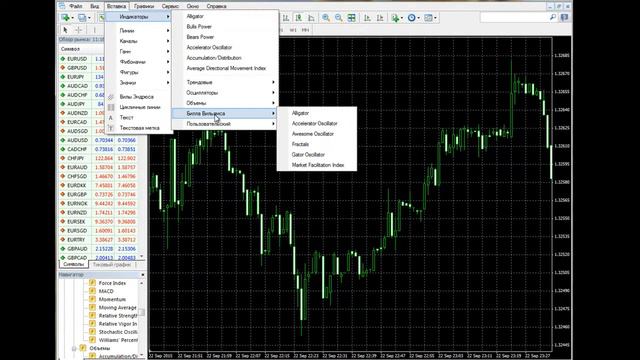The image size is (640, 360).
Task: Expand the Трендовые submenu
Action: click(x=226, y=82)
